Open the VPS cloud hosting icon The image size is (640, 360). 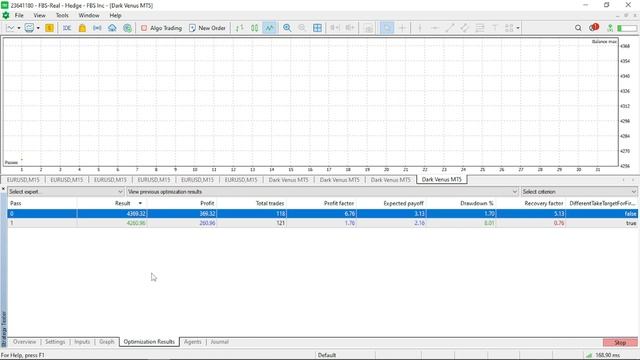[x=112, y=28]
